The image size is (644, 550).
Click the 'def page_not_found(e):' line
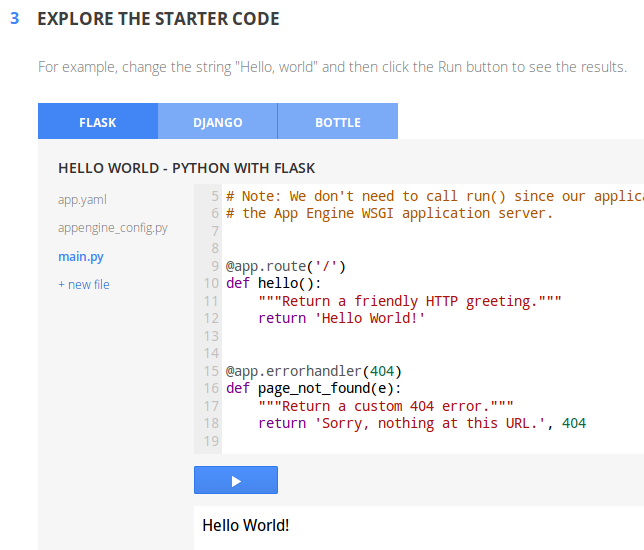(314, 389)
